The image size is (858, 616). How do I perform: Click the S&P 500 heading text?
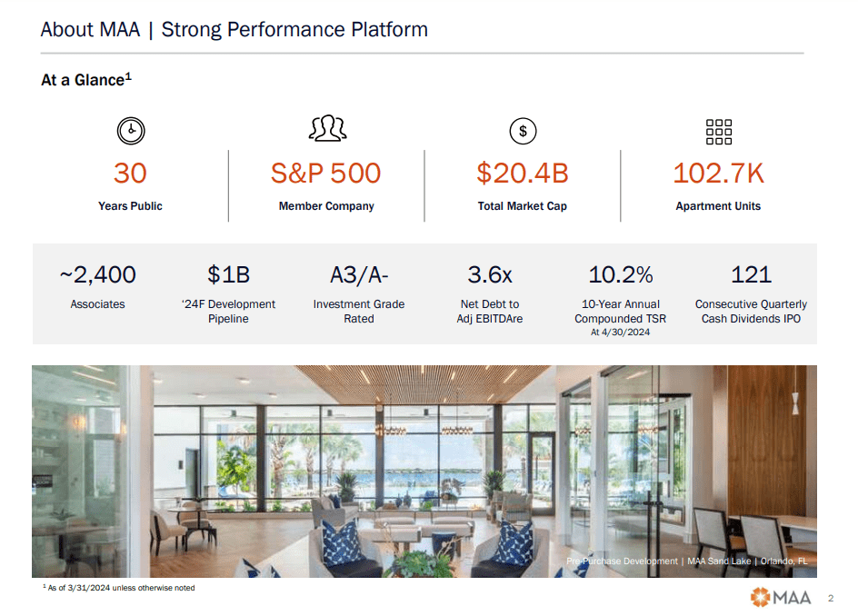pos(326,173)
